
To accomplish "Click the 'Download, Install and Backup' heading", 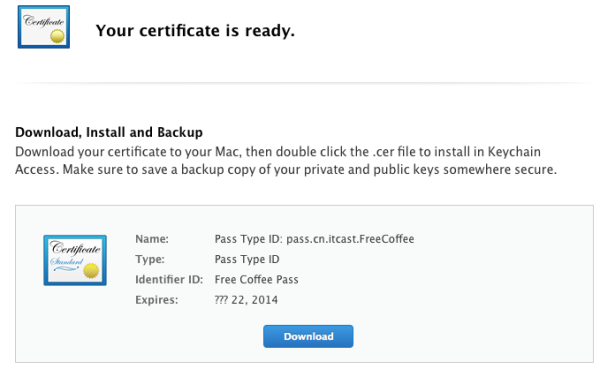I will tap(109, 132).
